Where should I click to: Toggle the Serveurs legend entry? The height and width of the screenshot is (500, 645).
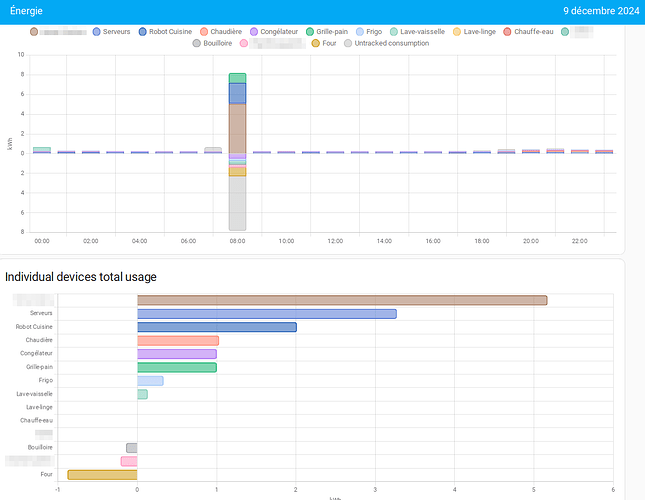[x=111, y=32]
